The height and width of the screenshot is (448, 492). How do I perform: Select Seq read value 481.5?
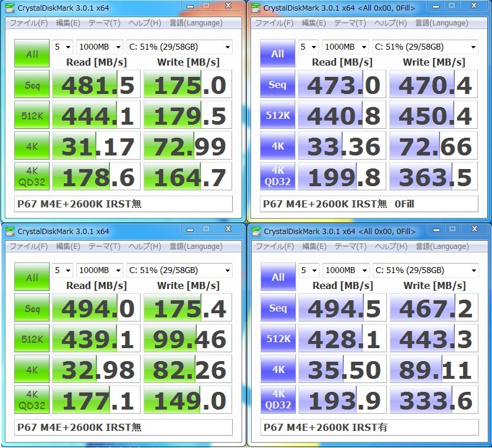(x=96, y=84)
